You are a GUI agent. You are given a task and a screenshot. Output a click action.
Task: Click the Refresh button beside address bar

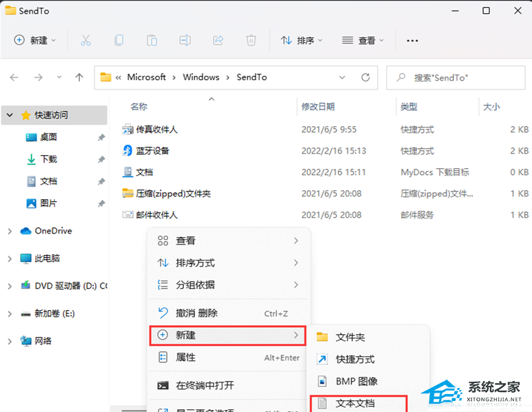tap(365, 77)
